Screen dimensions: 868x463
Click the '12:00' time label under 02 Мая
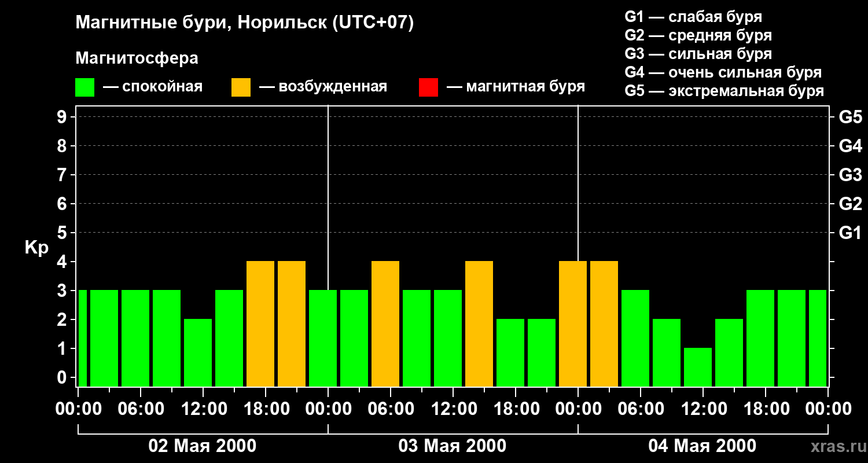[203, 409]
